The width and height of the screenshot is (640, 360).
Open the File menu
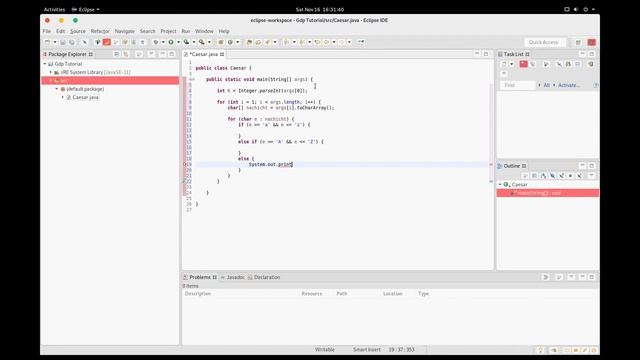[x=47, y=31]
